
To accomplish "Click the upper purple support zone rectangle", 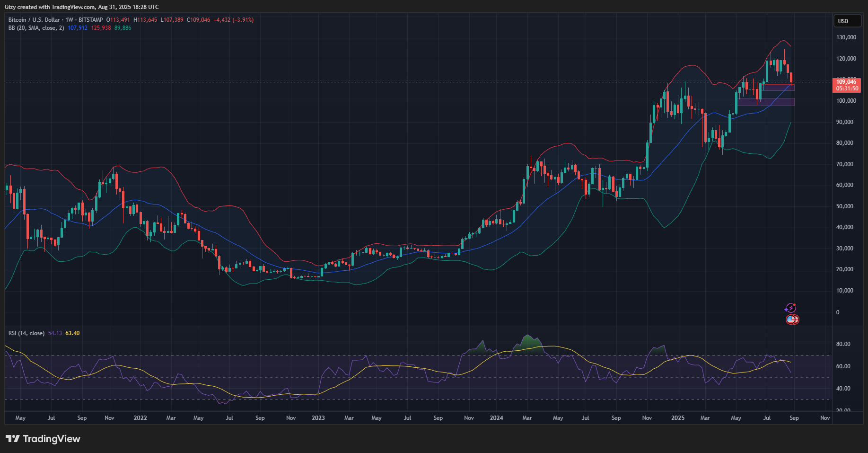I will click(779, 88).
